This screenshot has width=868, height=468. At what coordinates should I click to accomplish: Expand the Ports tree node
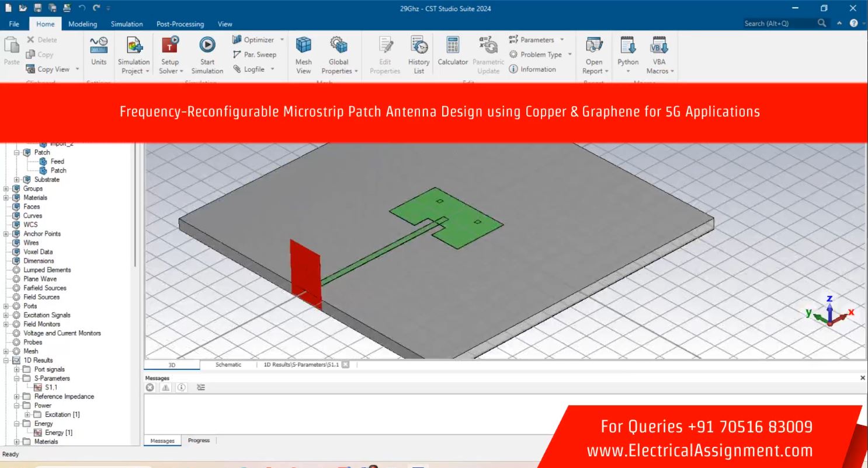[6, 306]
